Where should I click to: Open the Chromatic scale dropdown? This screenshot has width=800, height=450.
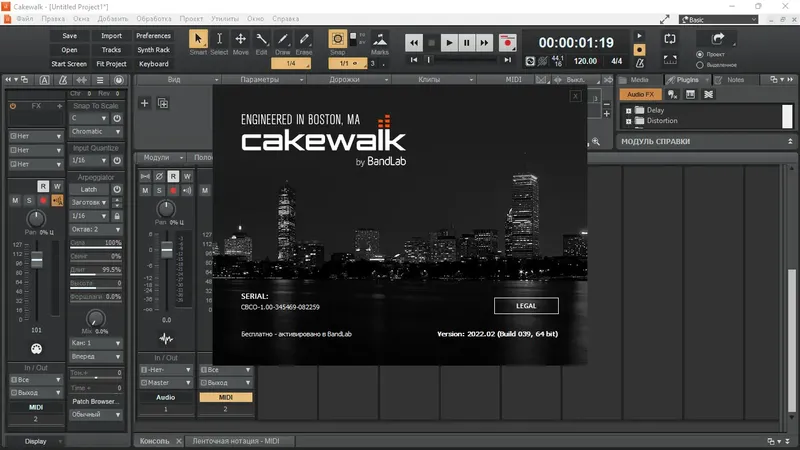95,132
